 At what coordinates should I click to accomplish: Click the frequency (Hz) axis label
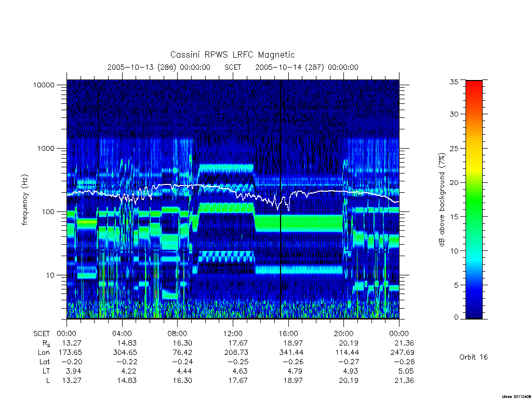coord(25,200)
